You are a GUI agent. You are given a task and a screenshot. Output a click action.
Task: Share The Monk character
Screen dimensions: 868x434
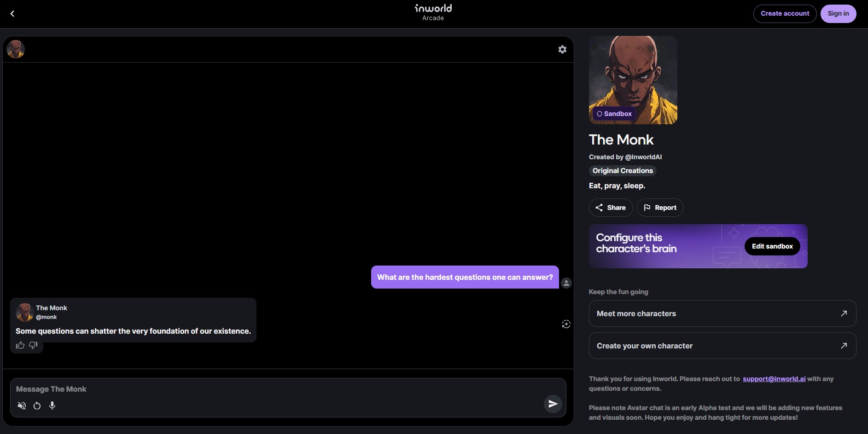[x=611, y=208]
